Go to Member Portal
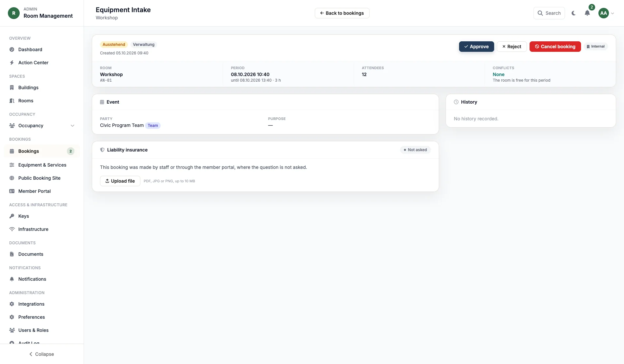The height and width of the screenshot is (364, 624). coord(42,191)
